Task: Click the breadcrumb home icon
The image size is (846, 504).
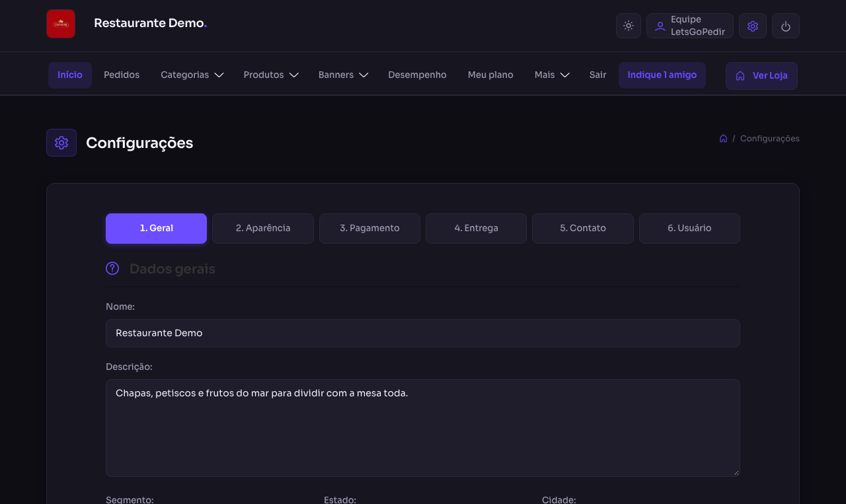Action: [723, 139]
